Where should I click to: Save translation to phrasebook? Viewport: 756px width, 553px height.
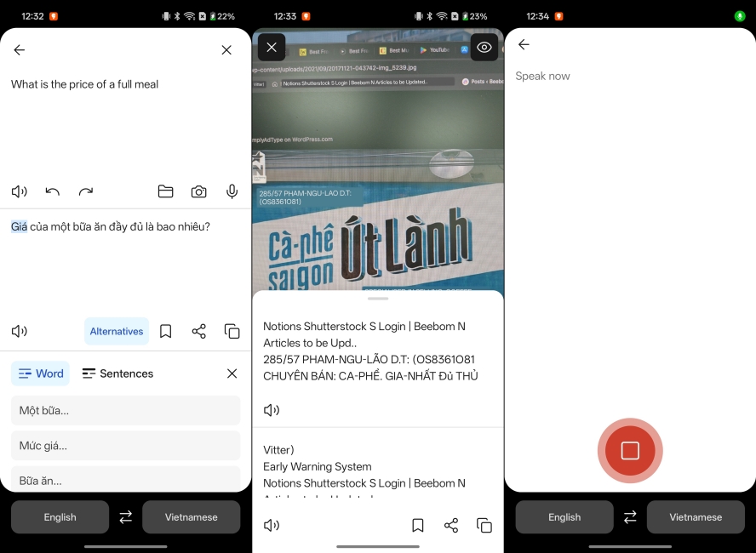[x=165, y=331]
